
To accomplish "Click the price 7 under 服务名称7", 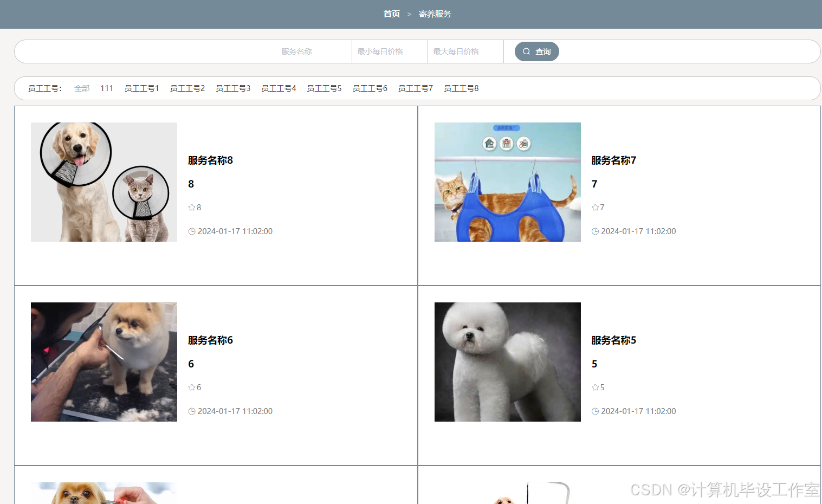I will pyautogui.click(x=594, y=184).
